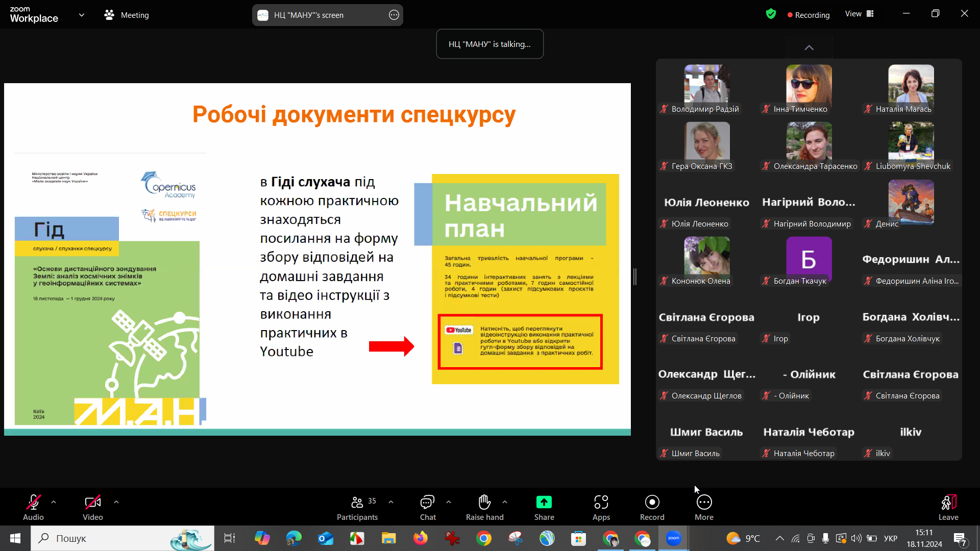Open the Meeting tab

coord(127,15)
